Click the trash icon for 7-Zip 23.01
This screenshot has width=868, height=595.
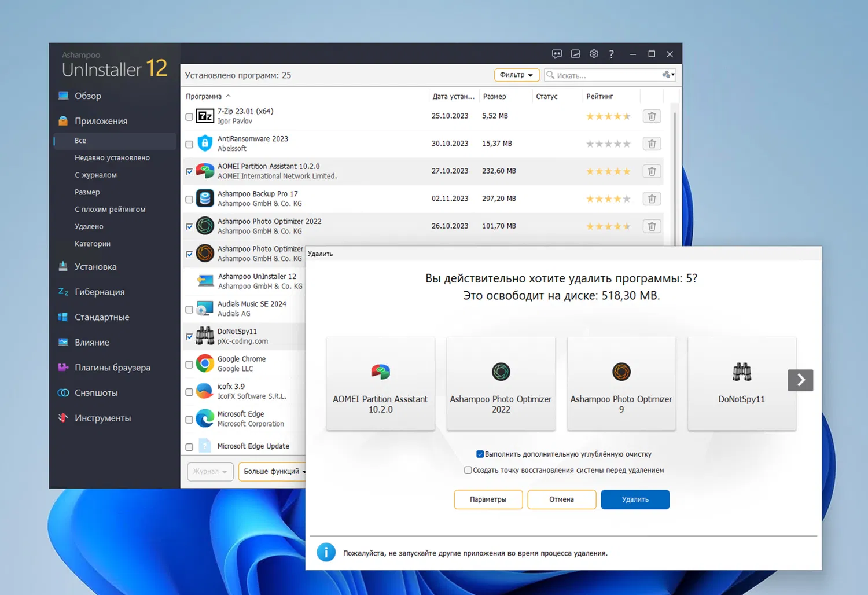point(652,116)
